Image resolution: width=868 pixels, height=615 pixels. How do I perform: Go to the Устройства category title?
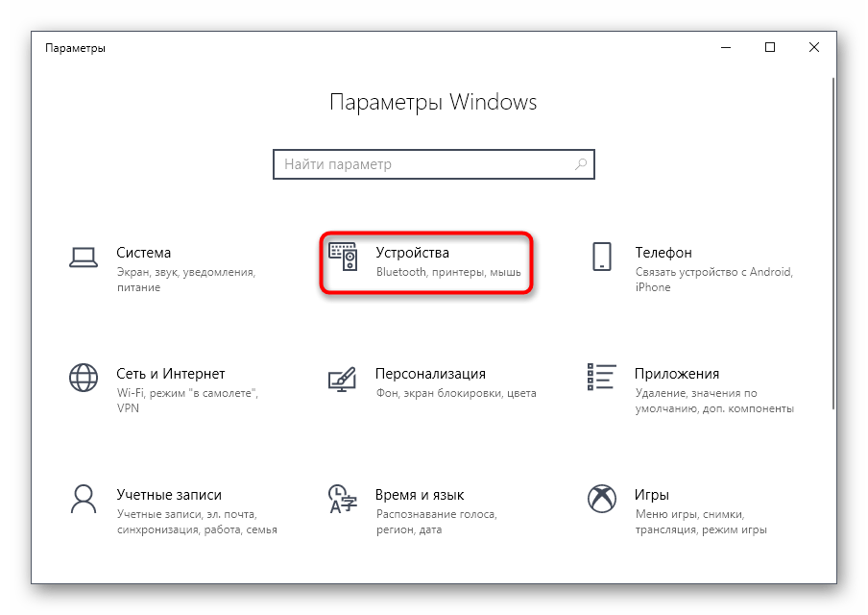413,253
